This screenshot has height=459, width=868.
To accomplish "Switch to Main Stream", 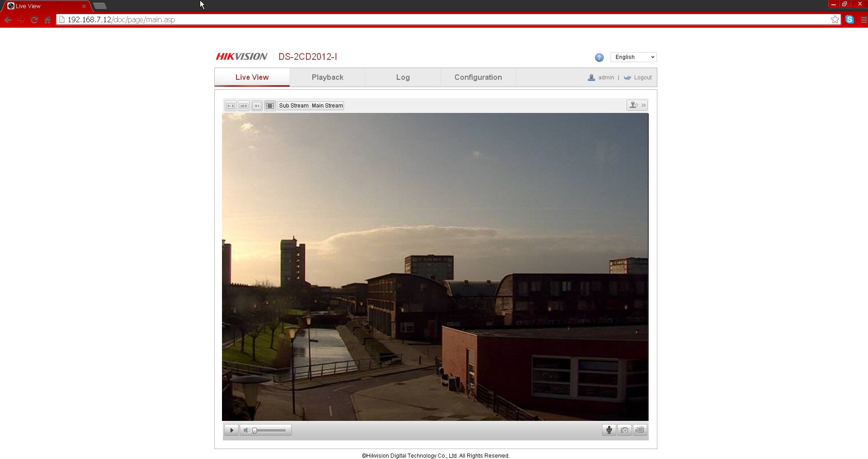I will coord(327,106).
